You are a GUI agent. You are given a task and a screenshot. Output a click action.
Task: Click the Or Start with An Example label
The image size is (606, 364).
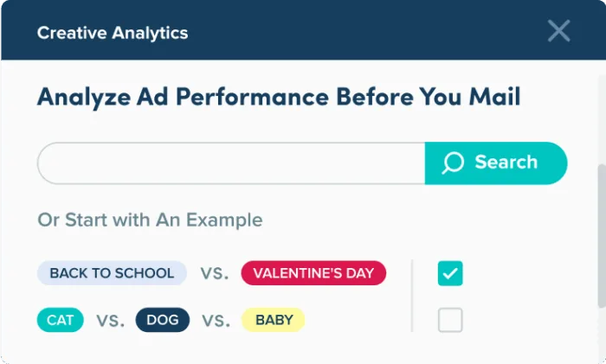150,220
